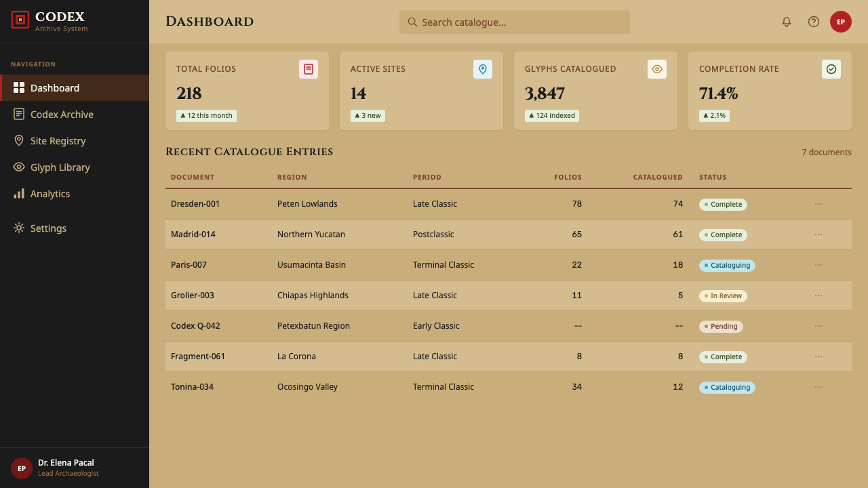Go to Dashboard in navigation
This screenshot has width=868, height=488.
tap(75, 88)
